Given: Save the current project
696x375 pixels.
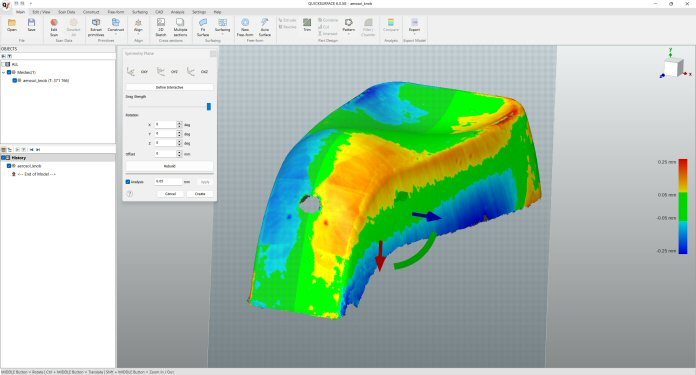Looking at the screenshot, I should pos(31,25).
